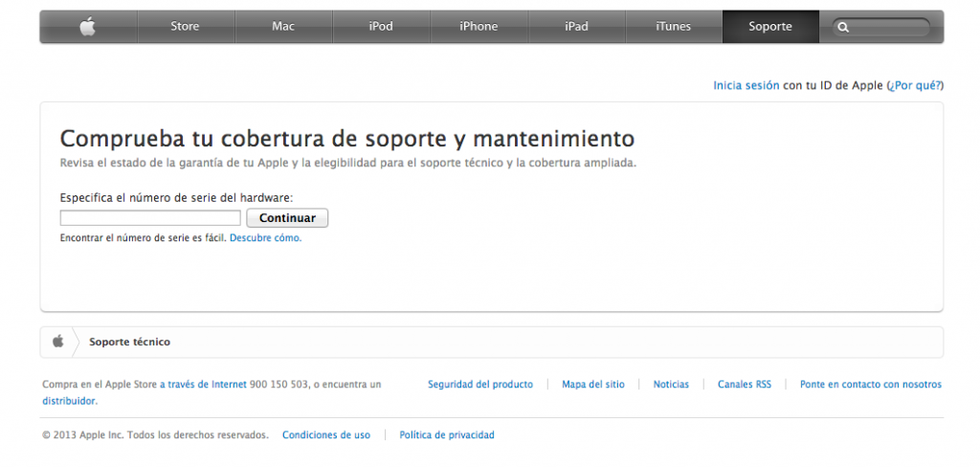This screenshot has width=980, height=467.
Task: Open the Descubre cómo link
Action: click(x=266, y=238)
